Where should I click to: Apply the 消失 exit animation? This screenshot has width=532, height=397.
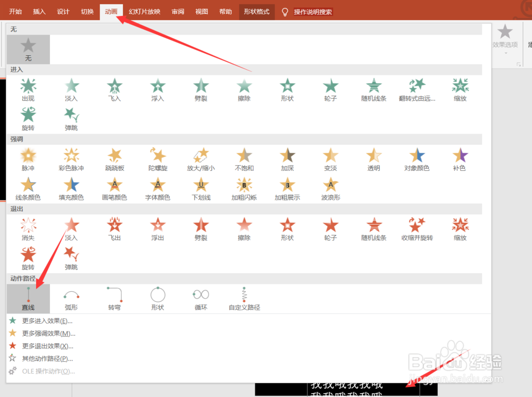(x=28, y=229)
